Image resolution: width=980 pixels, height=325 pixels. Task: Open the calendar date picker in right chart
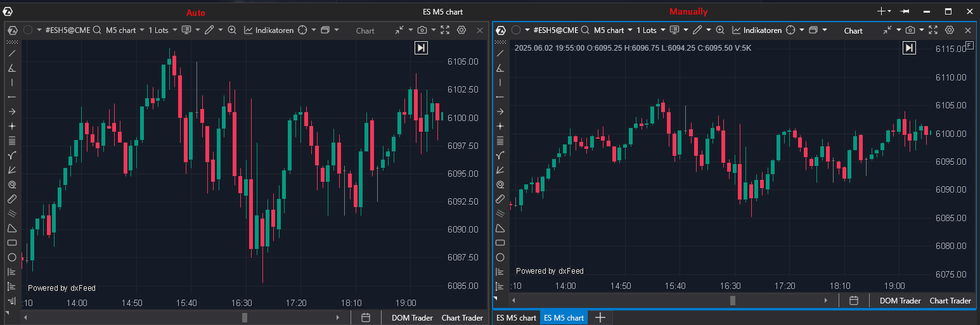[854, 300]
